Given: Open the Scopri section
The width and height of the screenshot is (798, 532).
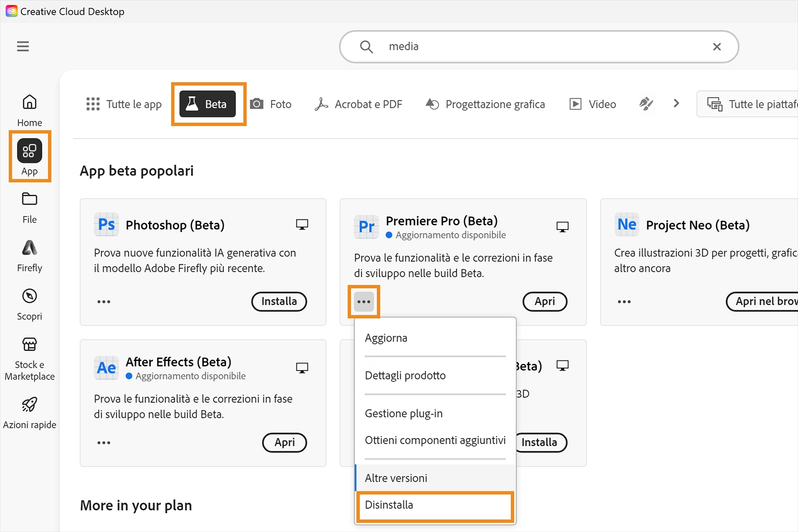Looking at the screenshot, I should click(29, 304).
